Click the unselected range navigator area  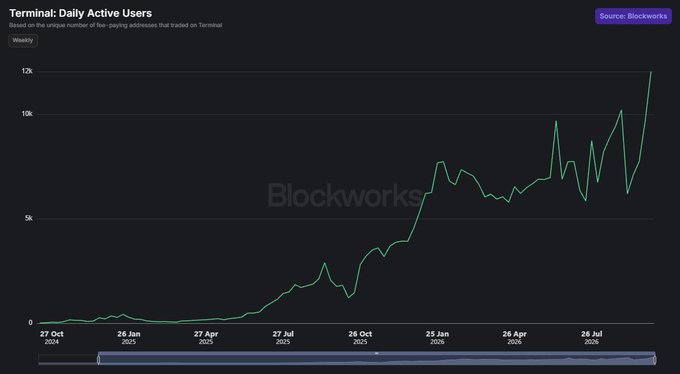coord(68,360)
